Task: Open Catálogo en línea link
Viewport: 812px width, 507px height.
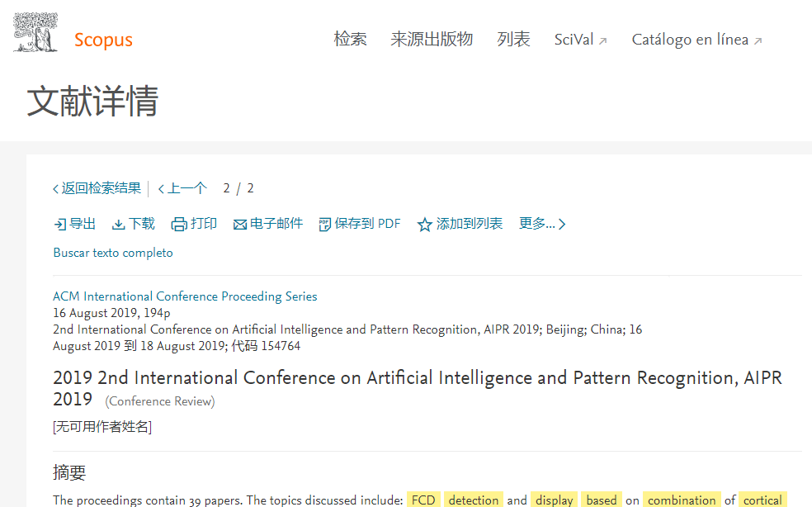Action: coord(696,40)
